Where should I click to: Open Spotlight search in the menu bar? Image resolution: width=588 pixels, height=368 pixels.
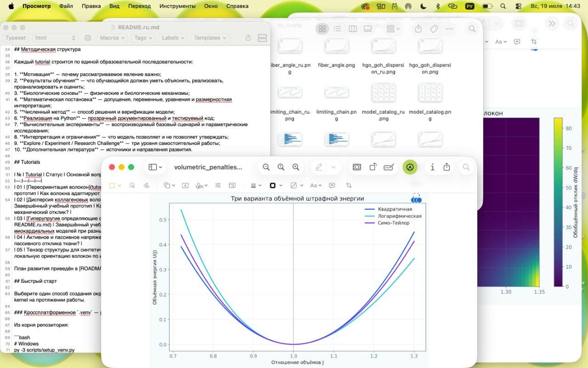point(504,6)
